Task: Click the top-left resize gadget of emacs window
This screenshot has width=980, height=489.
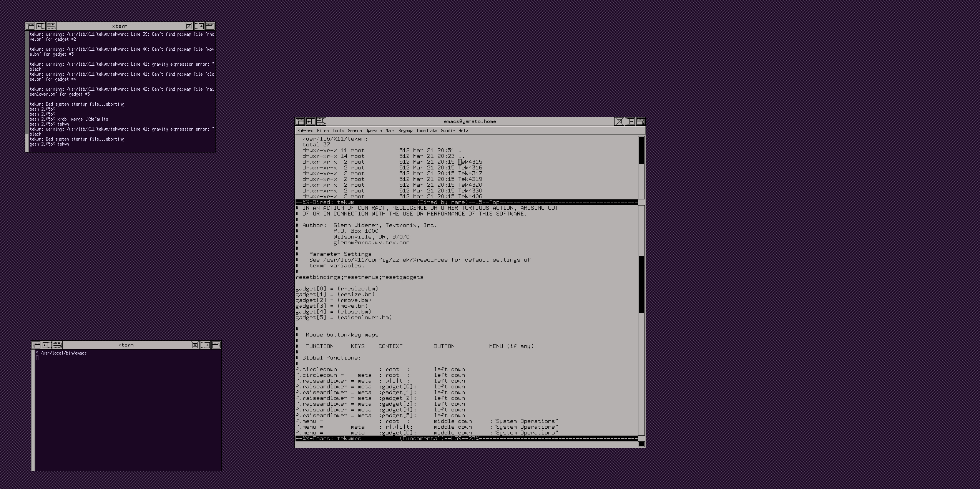Action: click(x=300, y=121)
